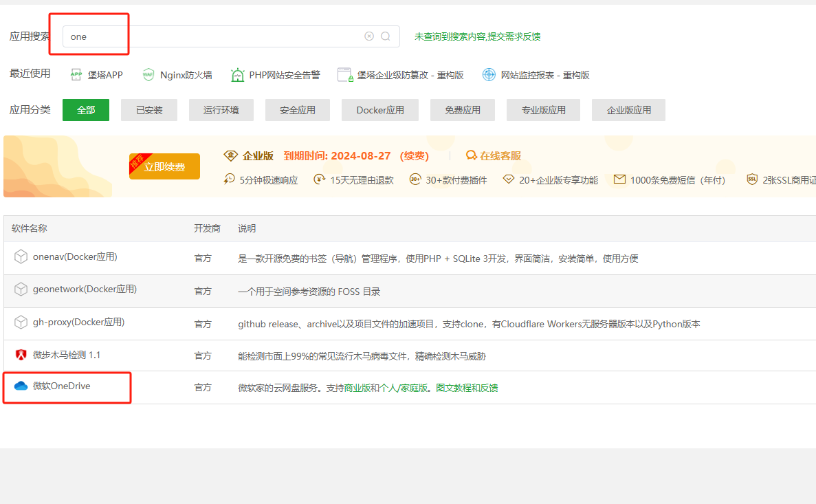816x504 pixels.
Task: Select the 微步木马检测 1.1 row name
Action: [x=67, y=355]
